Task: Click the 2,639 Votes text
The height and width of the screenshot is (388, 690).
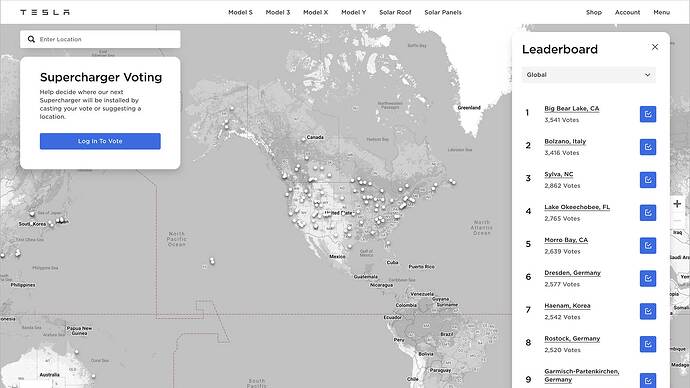Action: [562, 252]
